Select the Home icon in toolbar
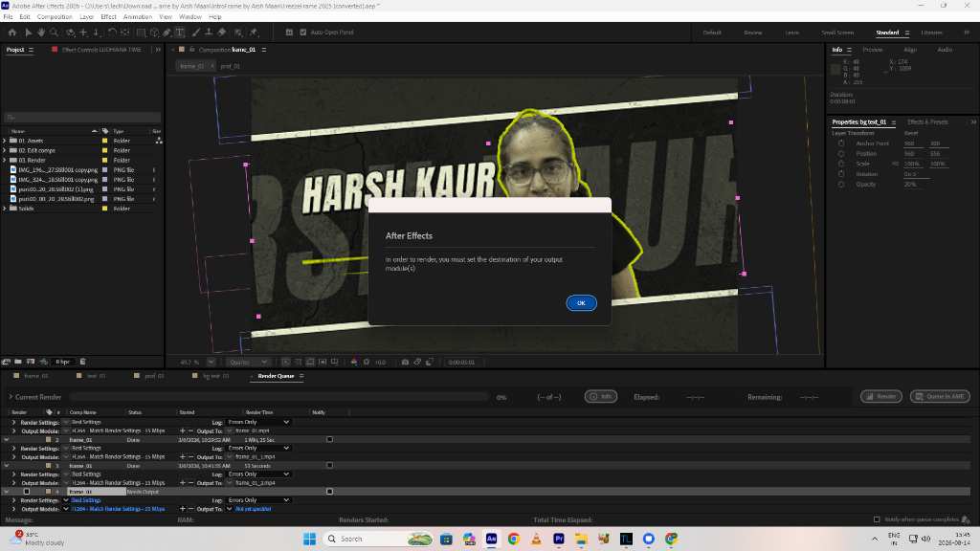Image resolution: width=980 pixels, height=551 pixels. 11,33
